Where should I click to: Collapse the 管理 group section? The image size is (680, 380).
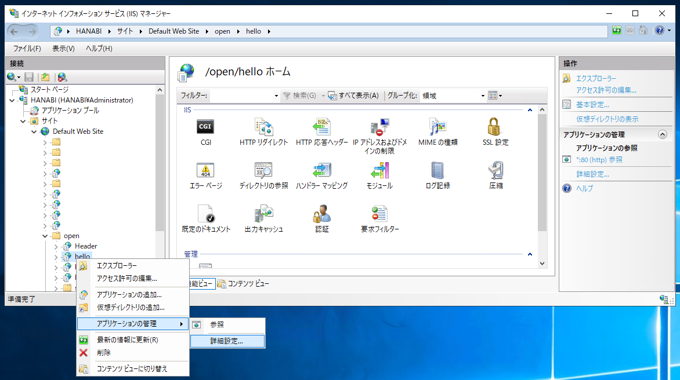tap(530, 254)
